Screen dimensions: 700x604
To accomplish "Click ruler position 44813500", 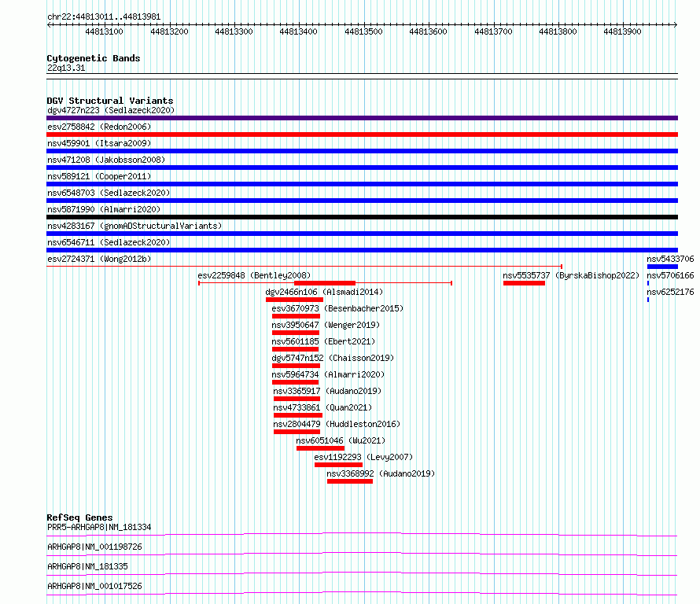I will pos(364,31).
